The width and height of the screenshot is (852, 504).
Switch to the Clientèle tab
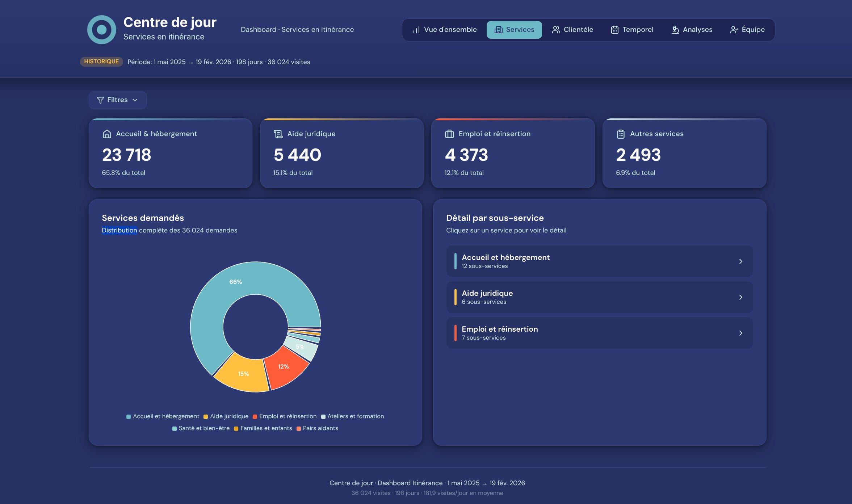click(x=572, y=30)
